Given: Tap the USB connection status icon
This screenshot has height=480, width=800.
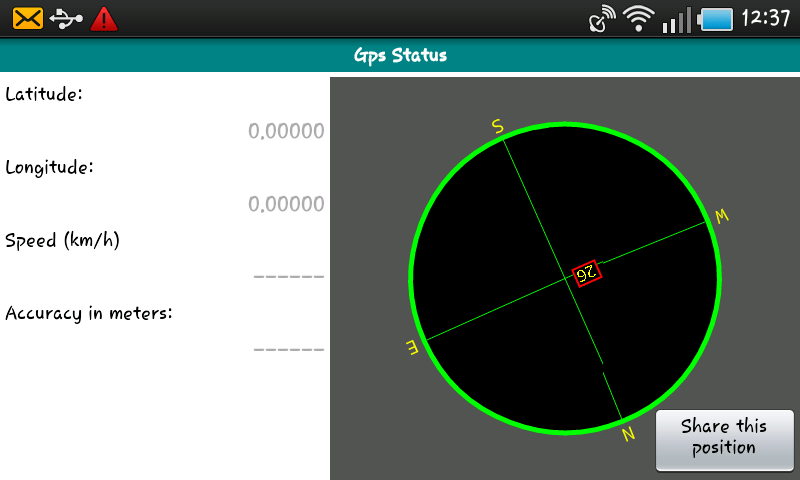Looking at the screenshot, I should (66, 19).
